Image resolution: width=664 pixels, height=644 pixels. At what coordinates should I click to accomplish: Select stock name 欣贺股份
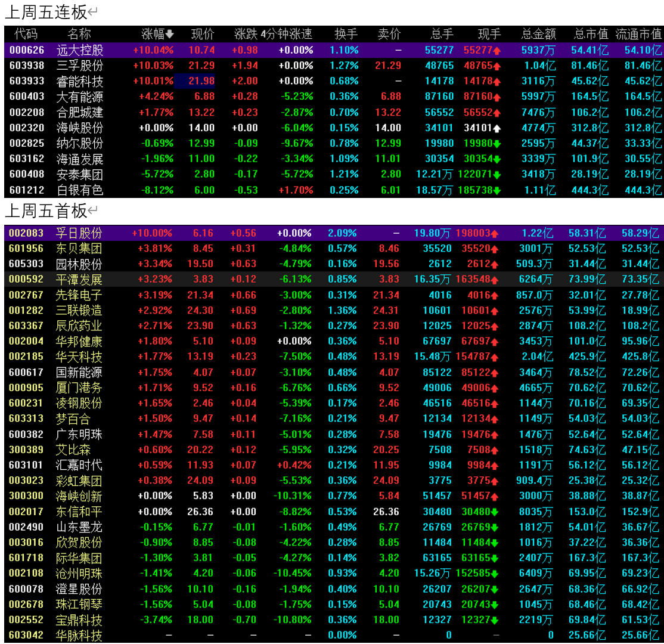79,542
